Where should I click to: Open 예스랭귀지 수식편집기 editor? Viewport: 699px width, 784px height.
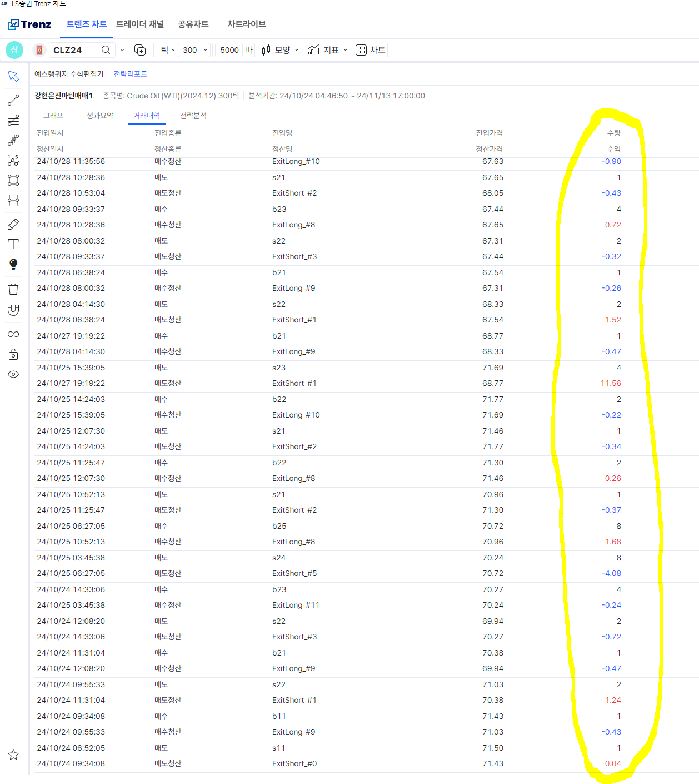[69, 74]
